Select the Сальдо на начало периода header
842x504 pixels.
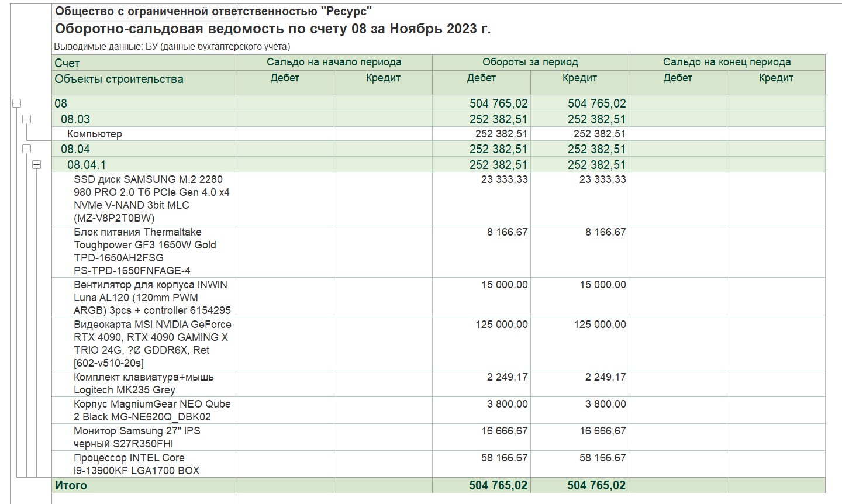pos(334,63)
